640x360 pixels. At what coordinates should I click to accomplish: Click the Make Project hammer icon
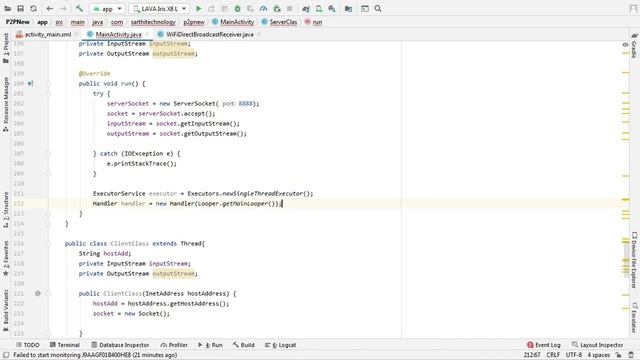click(79, 9)
